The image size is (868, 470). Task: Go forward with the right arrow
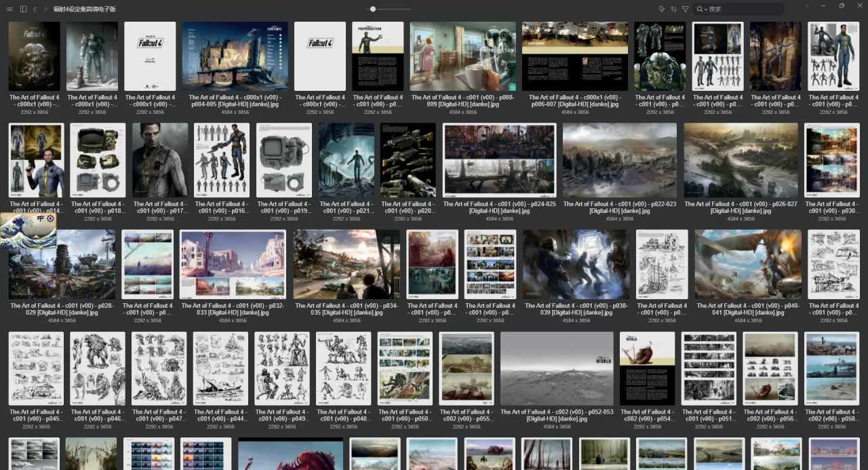coord(45,9)
